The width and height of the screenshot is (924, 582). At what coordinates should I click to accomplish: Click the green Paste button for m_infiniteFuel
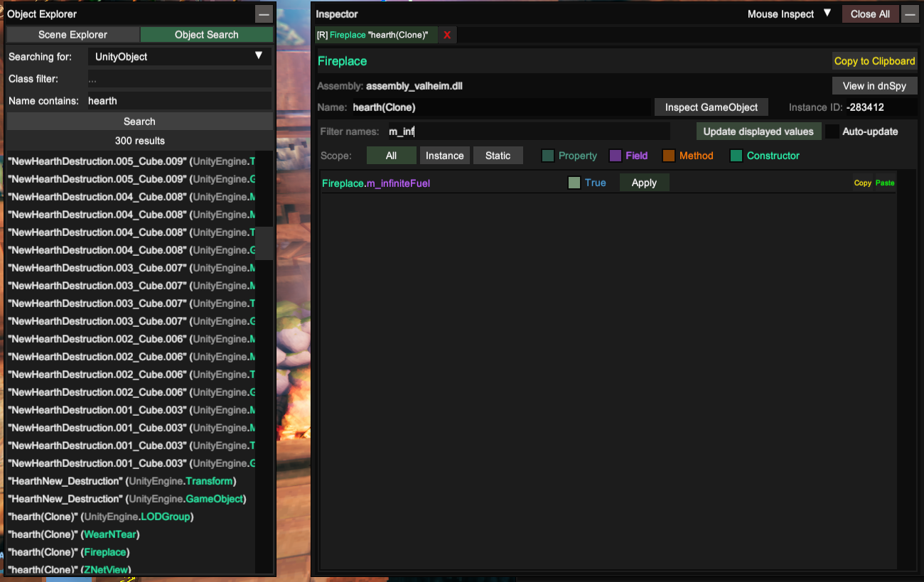(885, 183)
